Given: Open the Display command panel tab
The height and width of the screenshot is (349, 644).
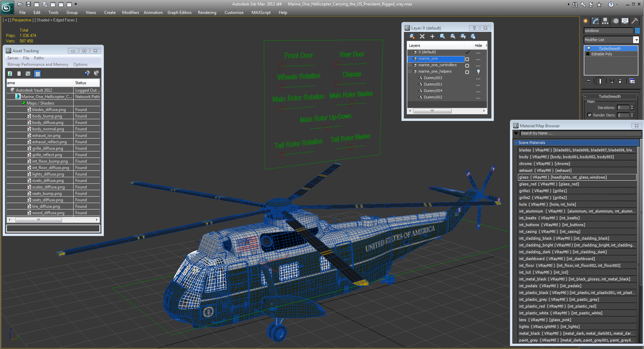Looking at the screenshot, I should pos(625,21).
